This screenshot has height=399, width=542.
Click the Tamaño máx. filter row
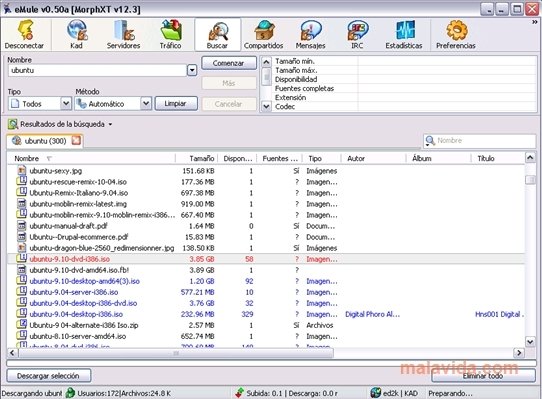404,70
